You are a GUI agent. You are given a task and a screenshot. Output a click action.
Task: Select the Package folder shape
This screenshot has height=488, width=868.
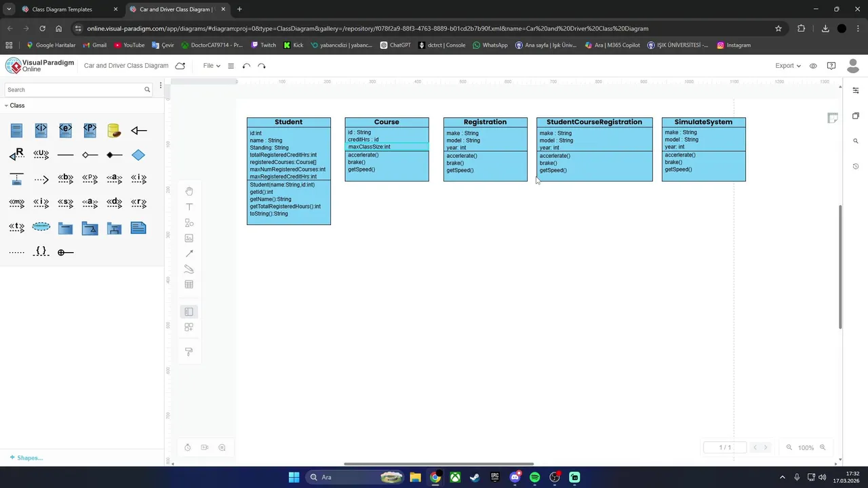pyautogui.click(x=66, y=228)
